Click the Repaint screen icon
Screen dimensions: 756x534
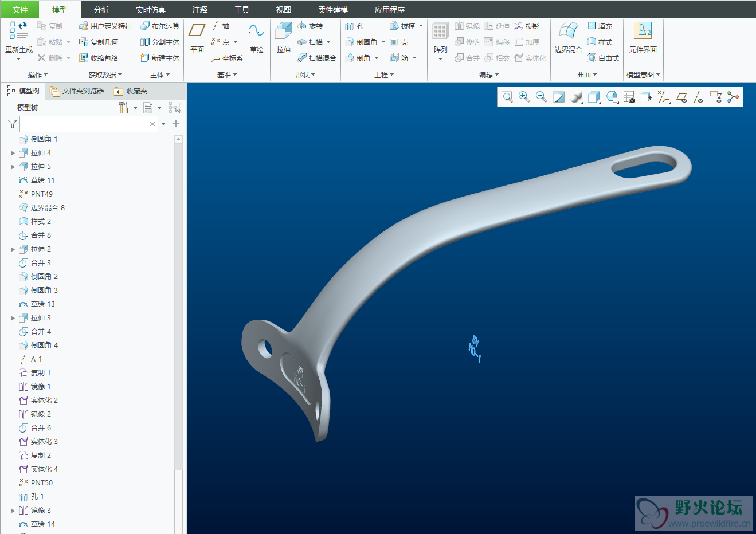(559, 97)
